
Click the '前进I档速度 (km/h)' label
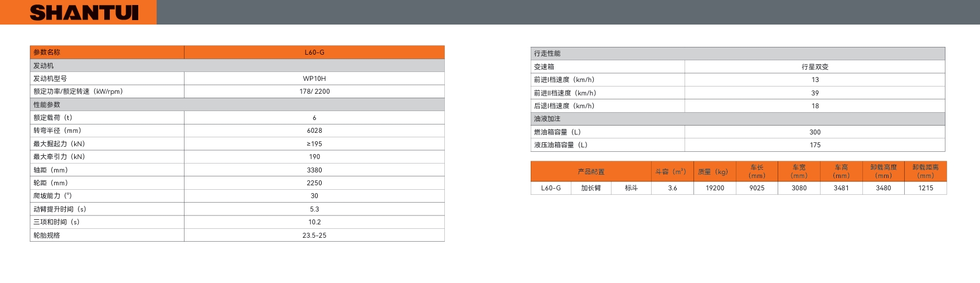pos(564,80)
